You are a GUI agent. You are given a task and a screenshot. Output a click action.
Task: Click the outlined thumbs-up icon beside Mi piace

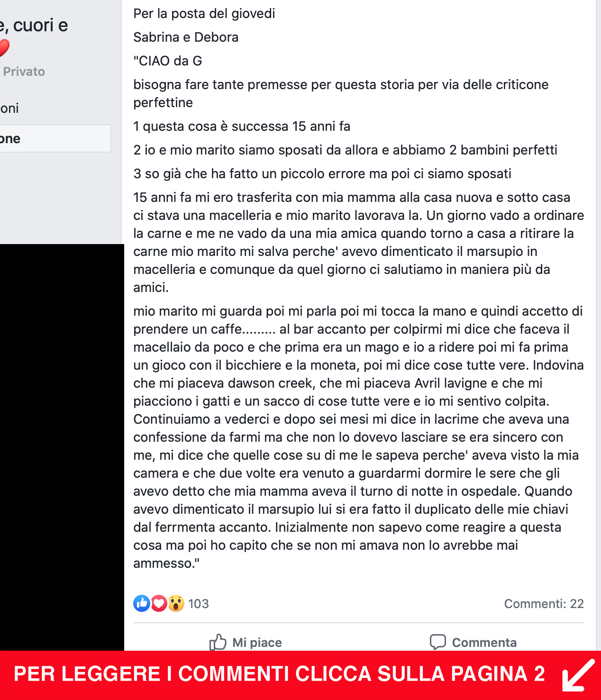click(x=218, y=642)
